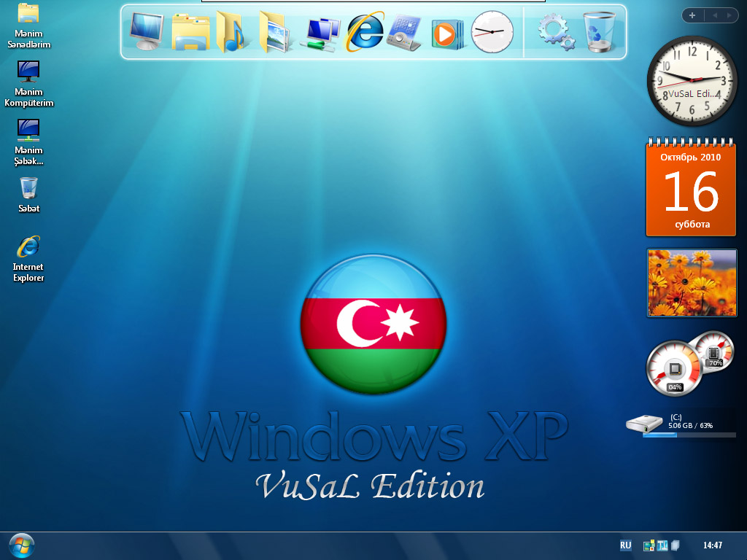Click the analog clock gadget
Viewport: 747px width, 560px height.
pos(692,81)
